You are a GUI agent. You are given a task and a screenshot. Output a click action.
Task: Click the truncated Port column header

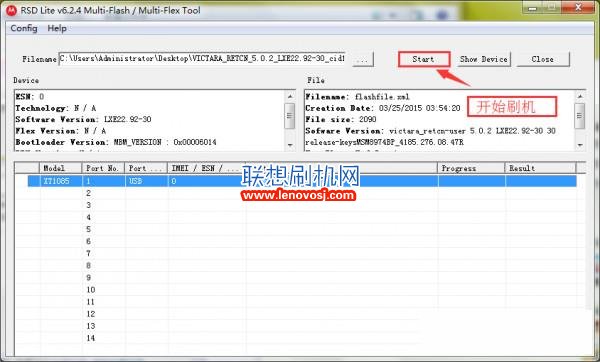(x=146, y=168)
